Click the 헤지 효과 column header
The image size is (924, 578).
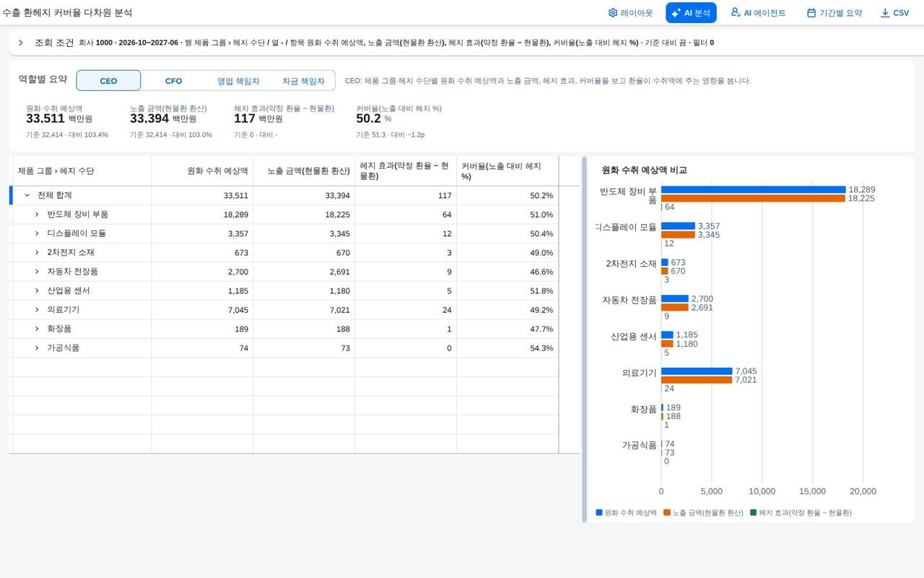[x=406, y=171]
